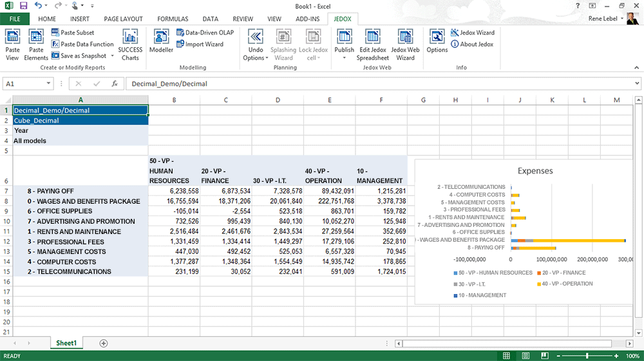Launch the Modeller
The width and height of the screenshot is (644, 361).
click(161, 41)
